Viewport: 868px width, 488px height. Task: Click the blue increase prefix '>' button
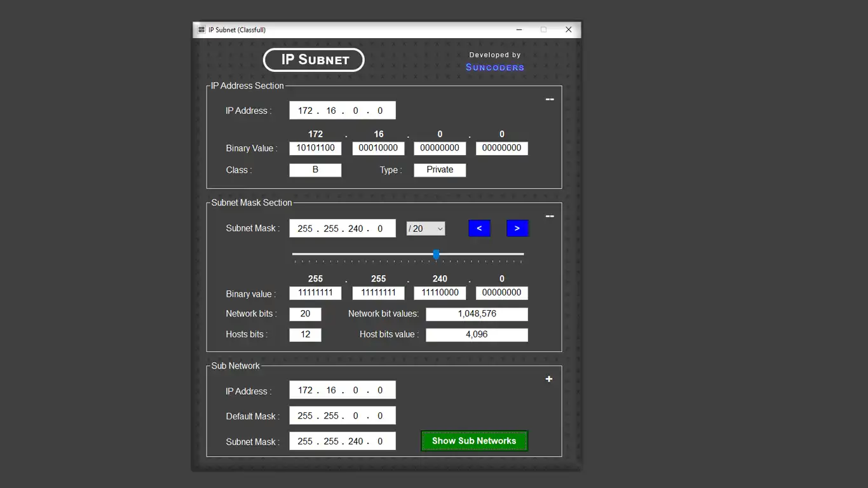coord(517,228)
